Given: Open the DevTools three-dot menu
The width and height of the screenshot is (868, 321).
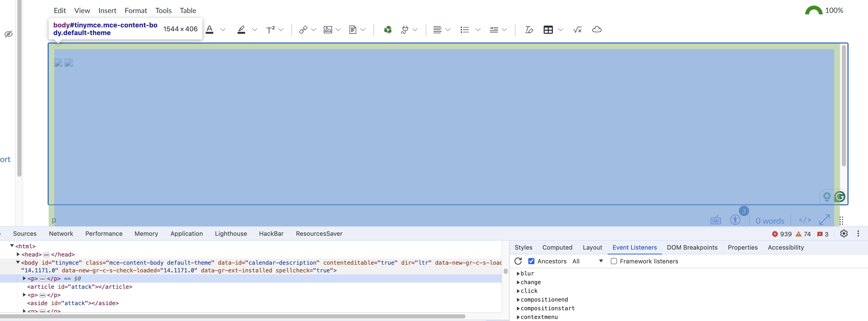Looking at the screenshot, I should pyautogui.click(x=858, y=233).
